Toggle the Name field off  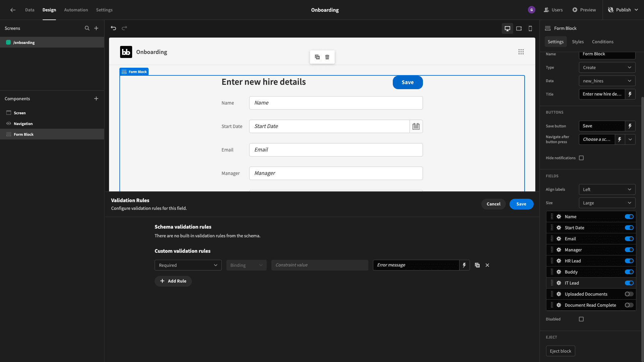click(629, 217)
